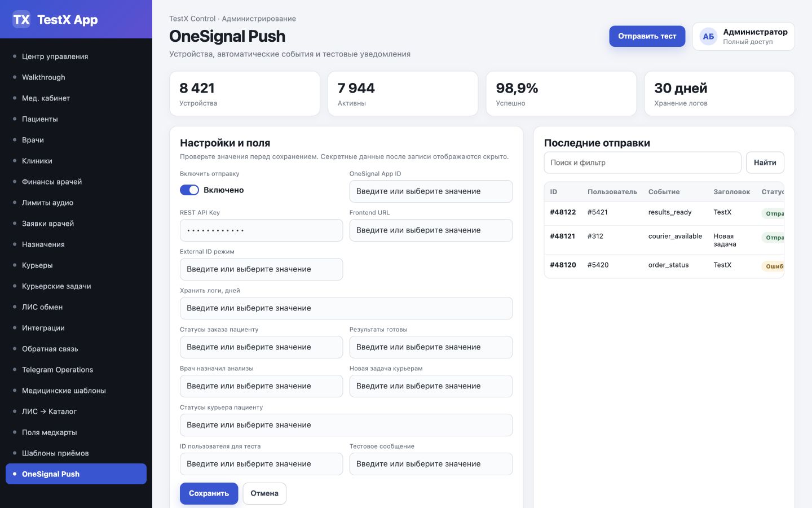Go to Курьерские задачи
This screenshot has height=508, width=812.
[76, 286]
